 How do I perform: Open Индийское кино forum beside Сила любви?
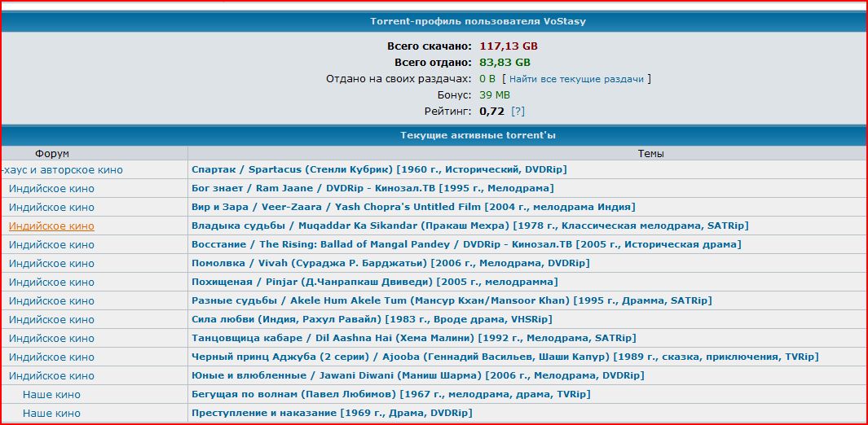(51, 320)
